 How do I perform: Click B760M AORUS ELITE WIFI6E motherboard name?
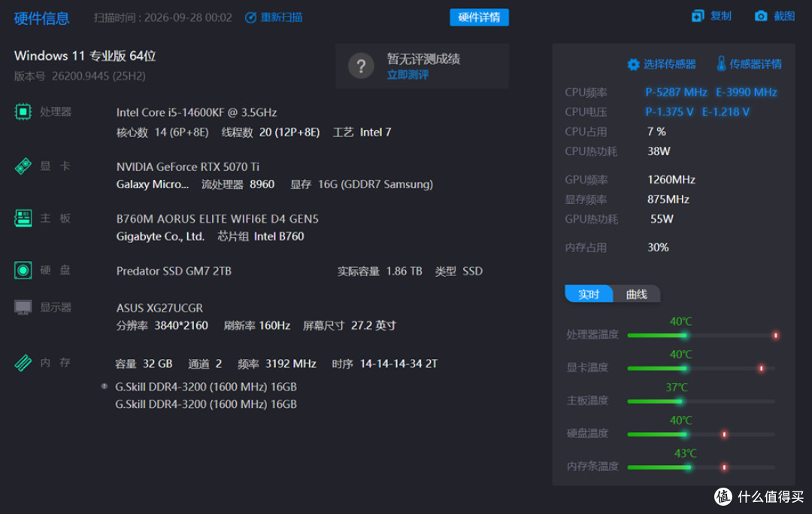(x=217, y=219)
